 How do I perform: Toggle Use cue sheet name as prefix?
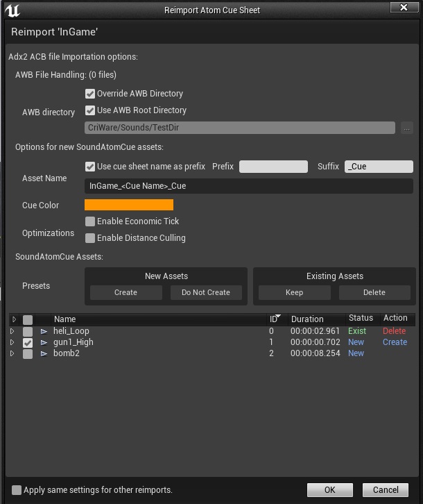(x=90, y=167)
